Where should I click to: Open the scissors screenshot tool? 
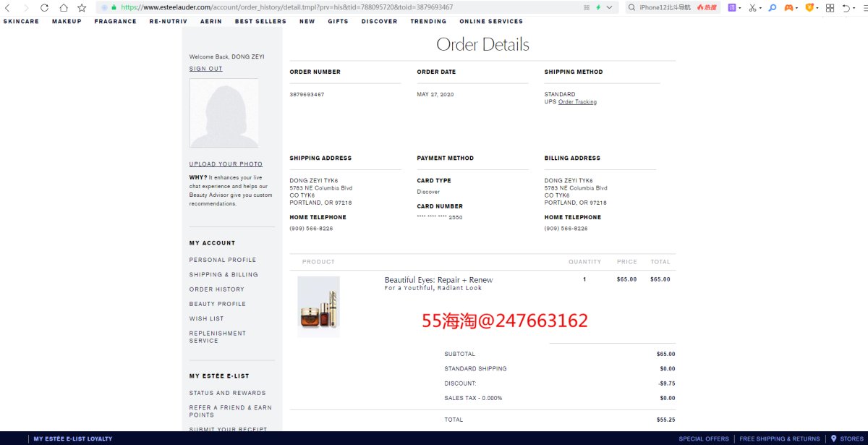752,7
